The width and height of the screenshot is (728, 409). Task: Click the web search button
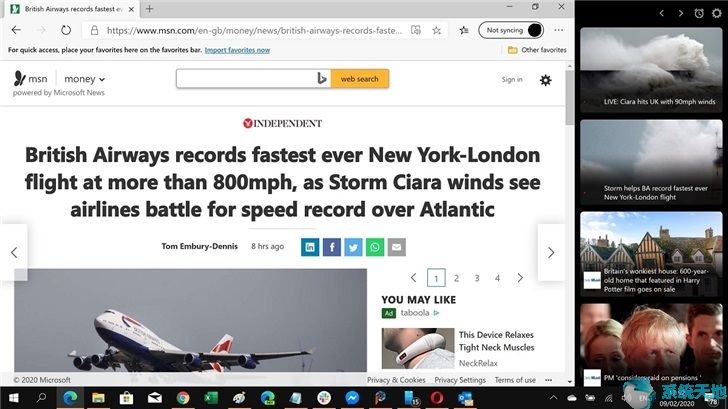tap(360, 79)
